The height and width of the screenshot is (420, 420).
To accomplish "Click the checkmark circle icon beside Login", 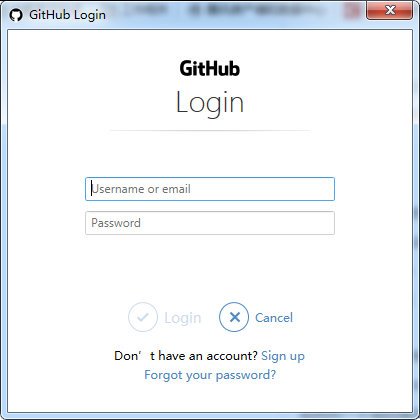I will (x=143, y=317).
